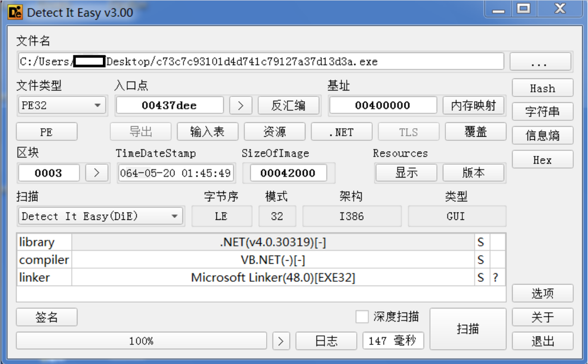Open the PE header details

click(x=46, y=132)
